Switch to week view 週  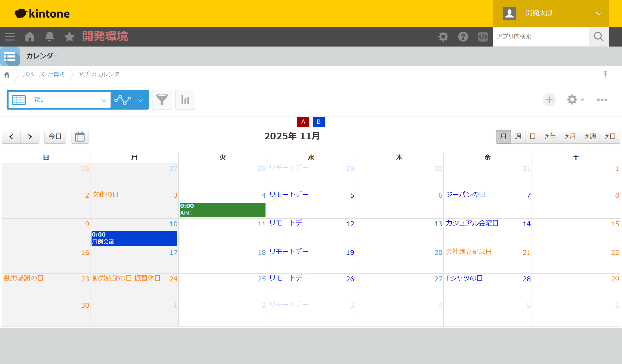(518, 137)
